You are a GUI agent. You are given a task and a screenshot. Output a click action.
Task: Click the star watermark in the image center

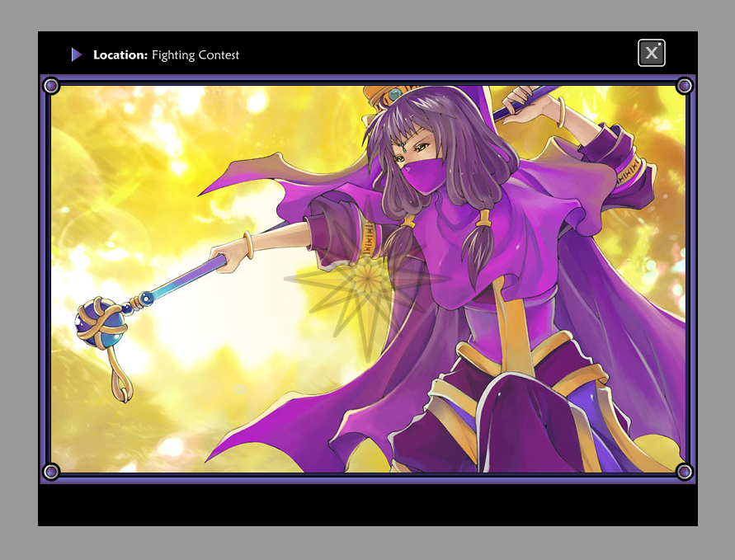365,281
